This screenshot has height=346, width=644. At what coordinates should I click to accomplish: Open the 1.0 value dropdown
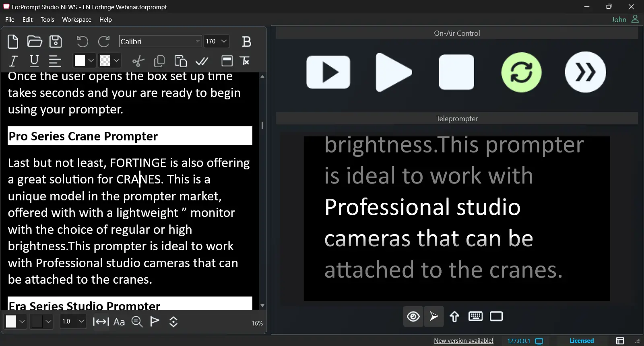click(73, 321)
